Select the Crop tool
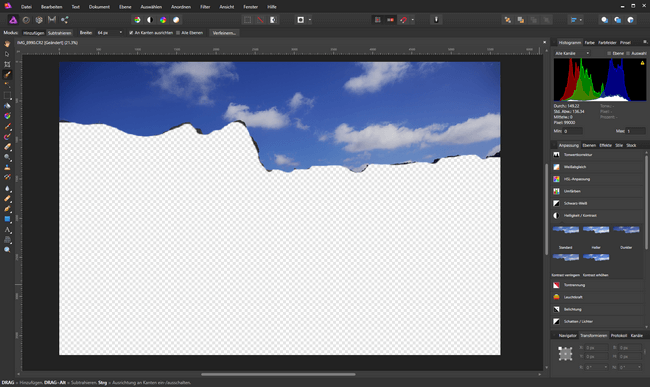Viewport: 650px width, 387px height. click(x=7, y=64)
